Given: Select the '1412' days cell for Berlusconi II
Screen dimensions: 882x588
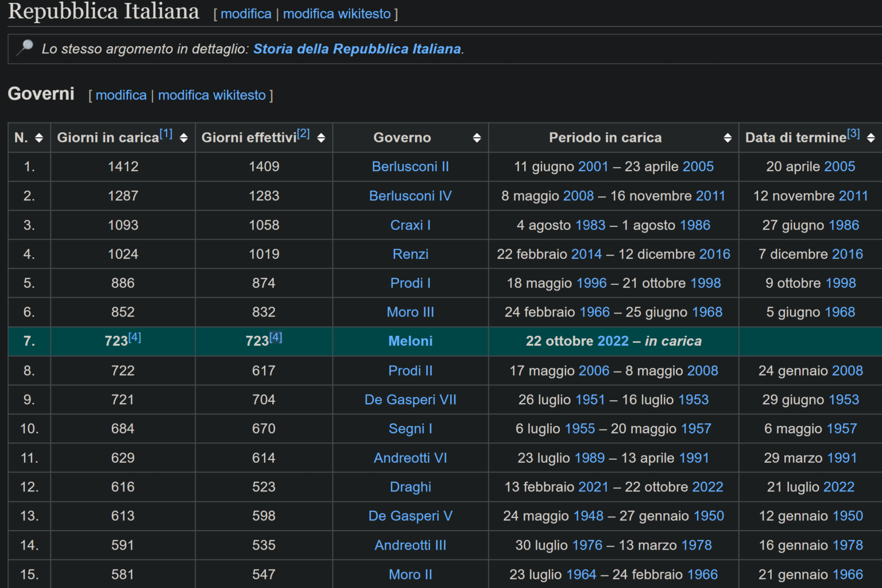Looking at the screenshot, I should point(123,167).
